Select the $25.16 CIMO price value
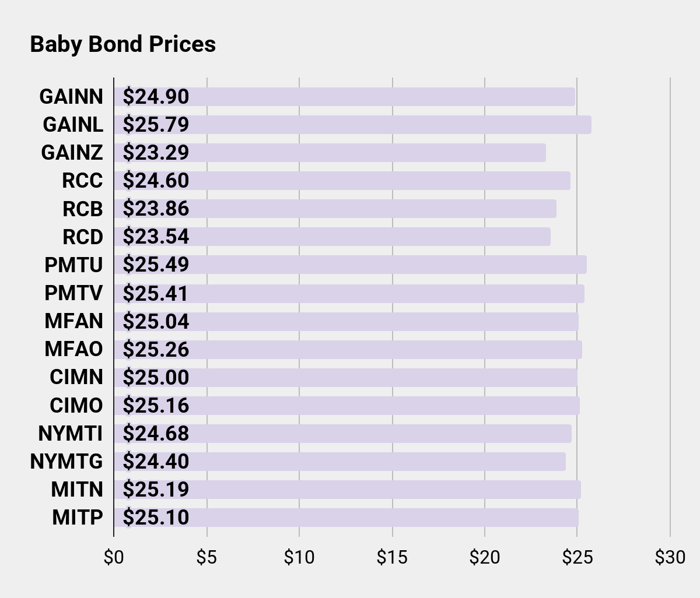Screen dimensions: 700x598 (156, 406)
